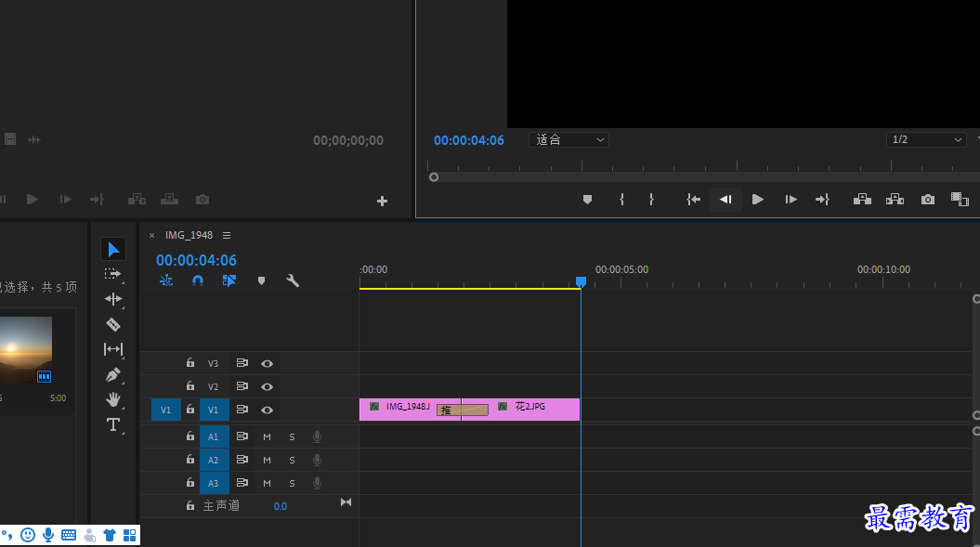Play sequence in Program monitor

(757, 200)
